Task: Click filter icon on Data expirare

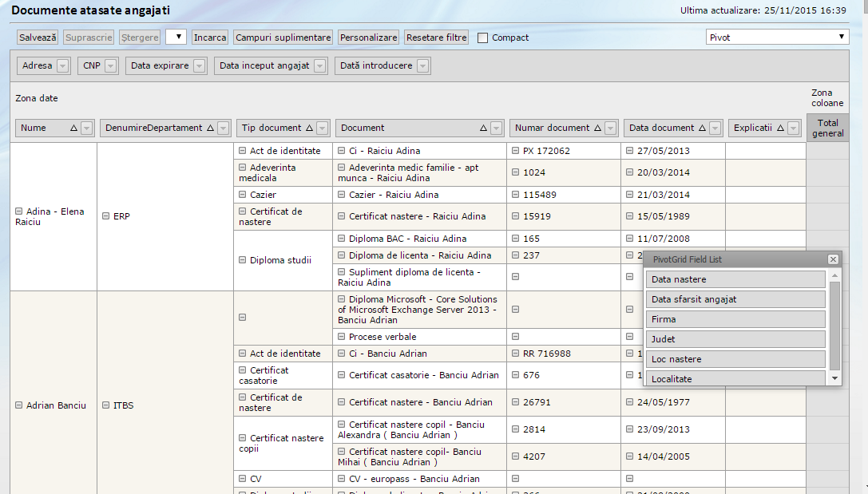Action: (200, 66)
